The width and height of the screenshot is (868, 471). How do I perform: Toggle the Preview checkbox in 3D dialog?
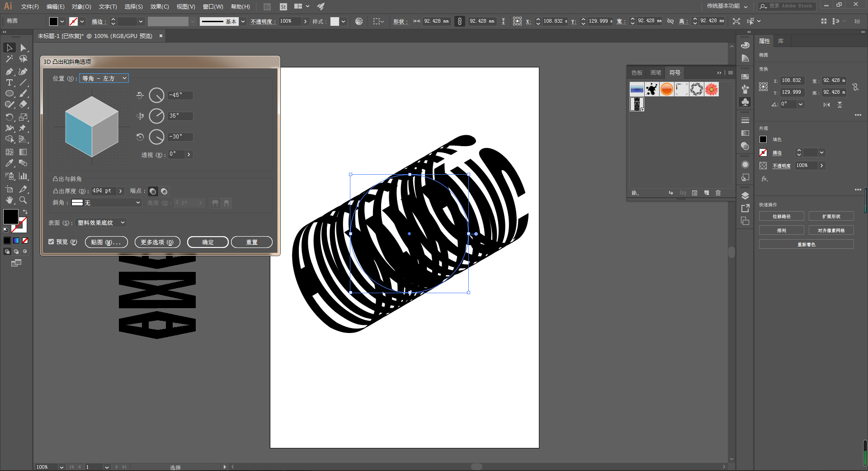click(x=51, y=242)
